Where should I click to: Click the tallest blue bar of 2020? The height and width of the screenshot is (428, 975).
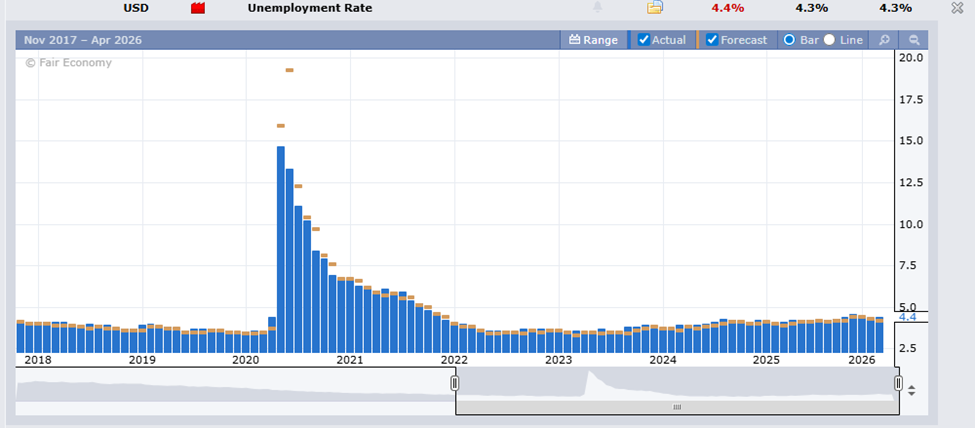pyautogui.click(x=280, y=249)
